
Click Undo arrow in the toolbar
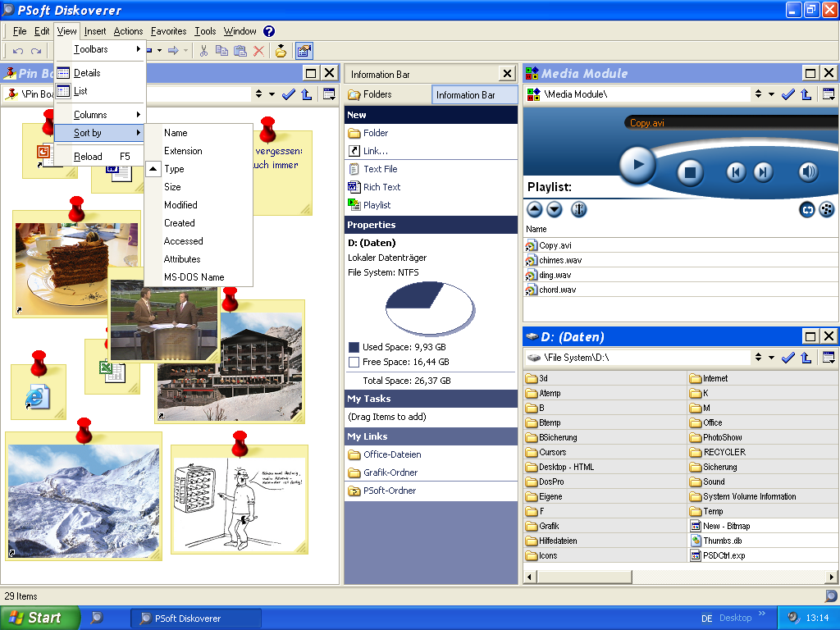(18, 51)
